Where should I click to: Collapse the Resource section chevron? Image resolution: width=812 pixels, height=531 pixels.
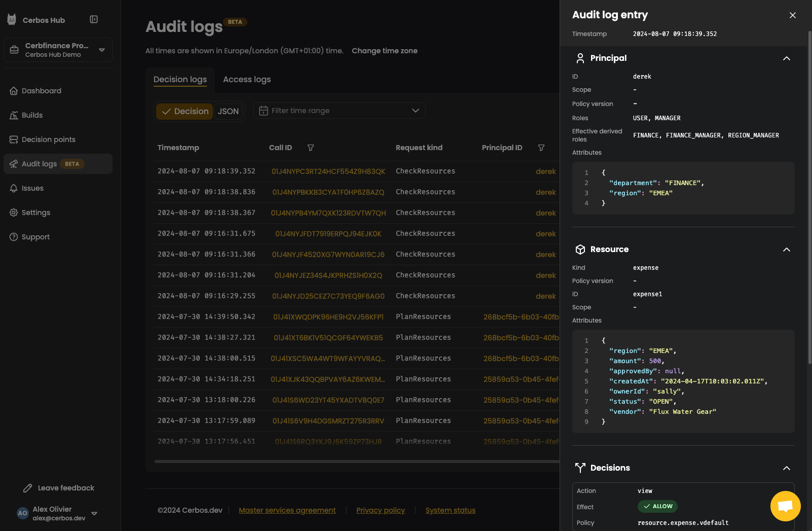pyautogui.click(x=787, y=250)
